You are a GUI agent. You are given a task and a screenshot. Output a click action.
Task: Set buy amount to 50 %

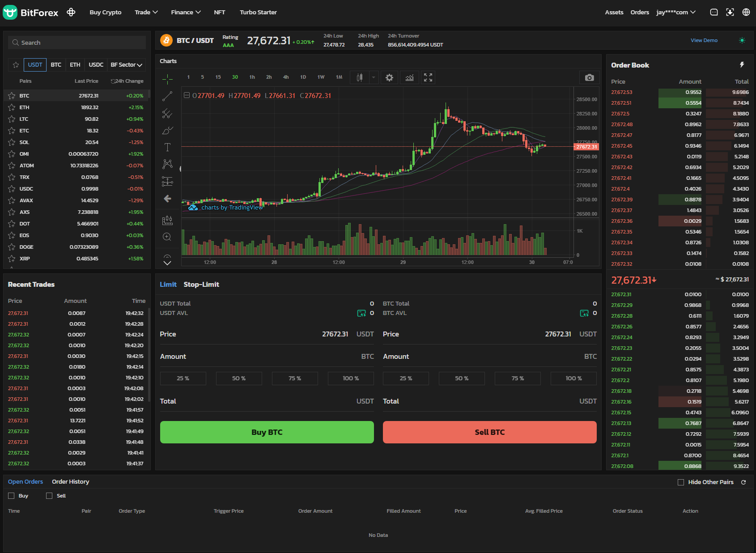[x=239, y=379]
